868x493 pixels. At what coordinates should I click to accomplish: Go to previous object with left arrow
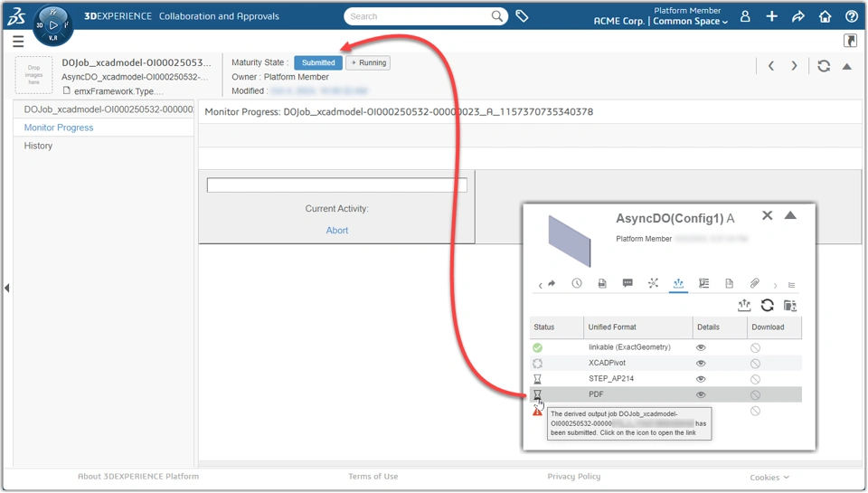coord(770,66)
